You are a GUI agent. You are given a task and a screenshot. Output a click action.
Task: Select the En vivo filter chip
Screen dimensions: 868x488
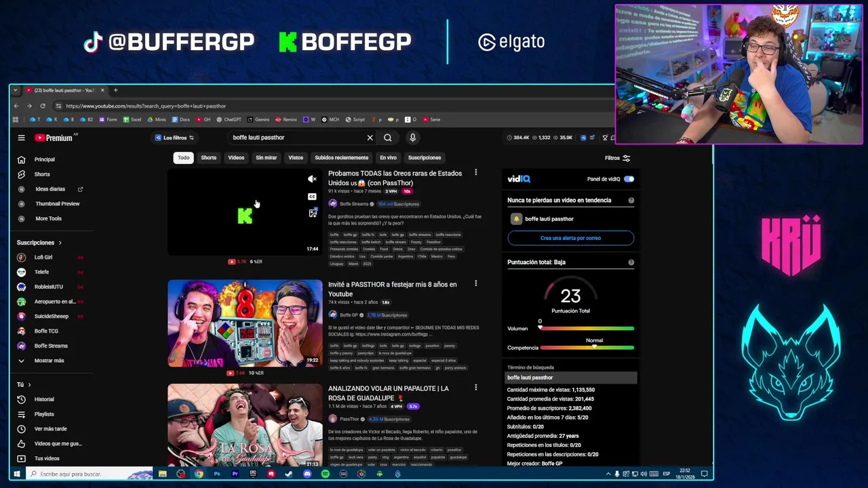tap(388, 158)
